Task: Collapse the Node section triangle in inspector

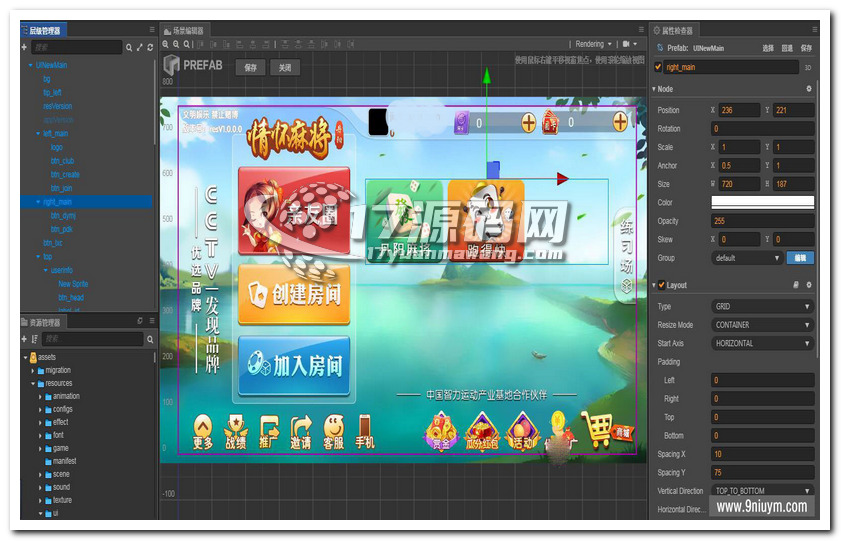Action: coord(654,89)
